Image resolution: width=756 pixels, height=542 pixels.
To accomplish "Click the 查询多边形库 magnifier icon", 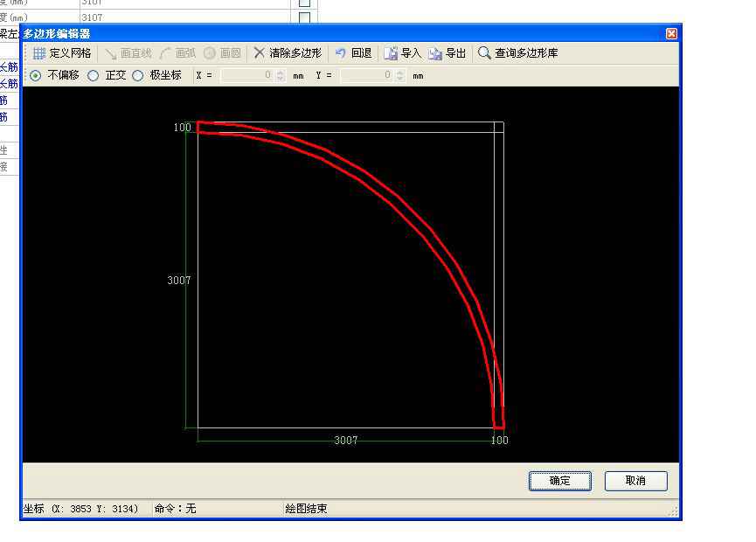I will [484, 53].
